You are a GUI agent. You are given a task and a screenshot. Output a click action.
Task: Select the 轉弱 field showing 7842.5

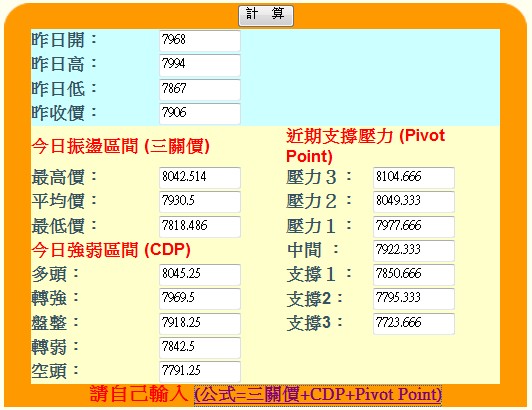200,348
